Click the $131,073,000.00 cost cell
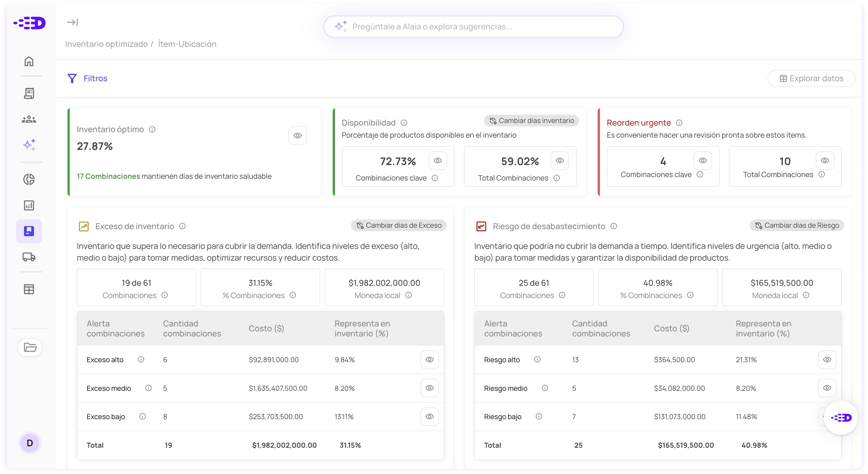 [x=679, y=416]
